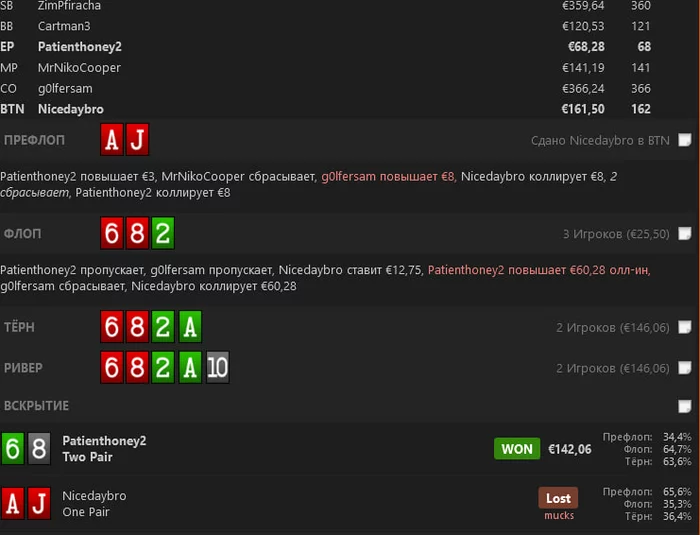Click the green 6 card of Patienthoney2

(12, 448)
